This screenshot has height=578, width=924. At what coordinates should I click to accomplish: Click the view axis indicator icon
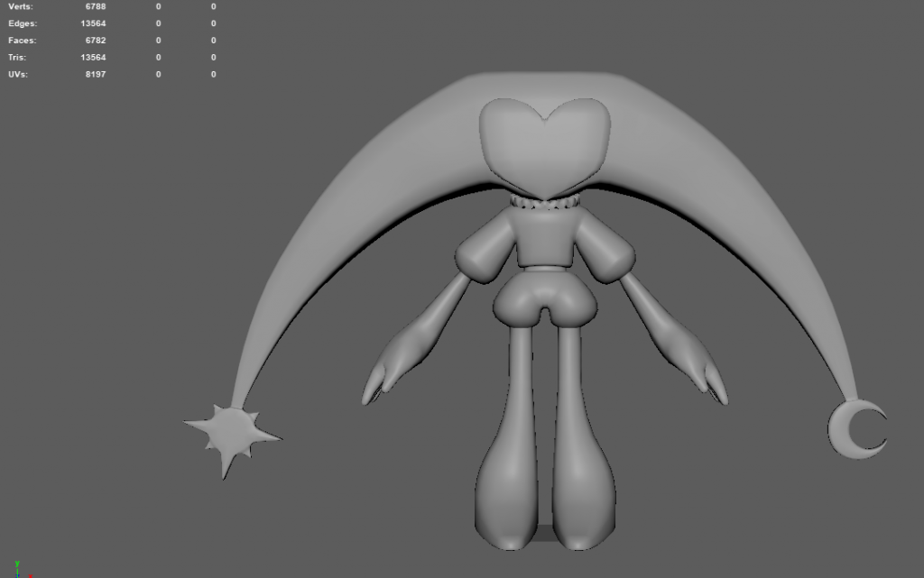22,569
